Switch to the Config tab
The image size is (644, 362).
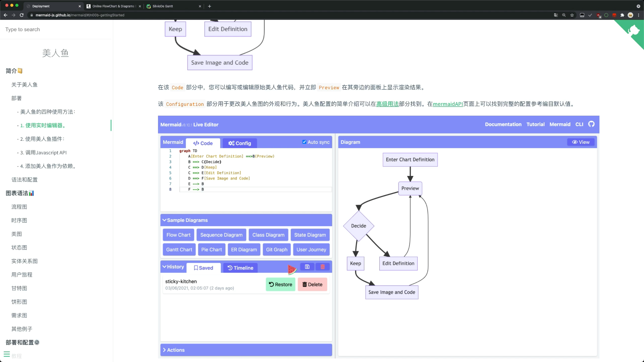[239, 143]
